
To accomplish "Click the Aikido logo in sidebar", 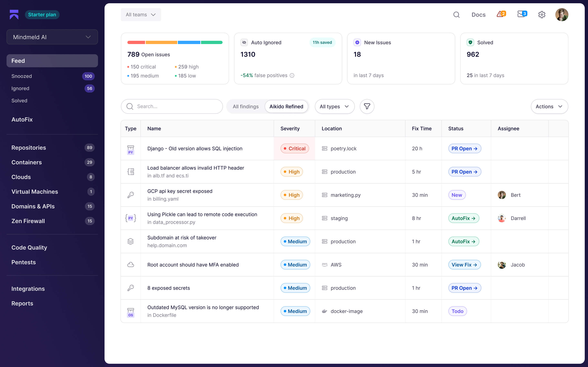I will pos(14,14).
